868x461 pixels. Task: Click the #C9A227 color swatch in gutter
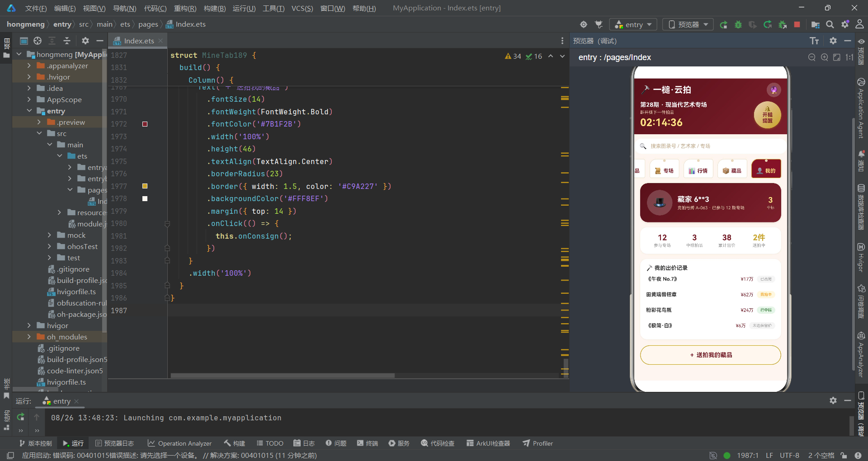[x=145, y=186]
